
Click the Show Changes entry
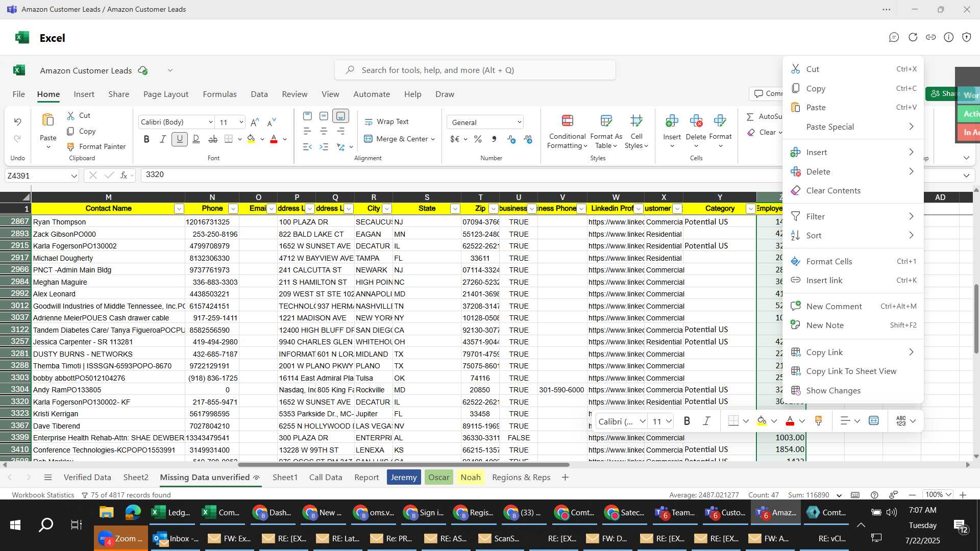point(853,390)
